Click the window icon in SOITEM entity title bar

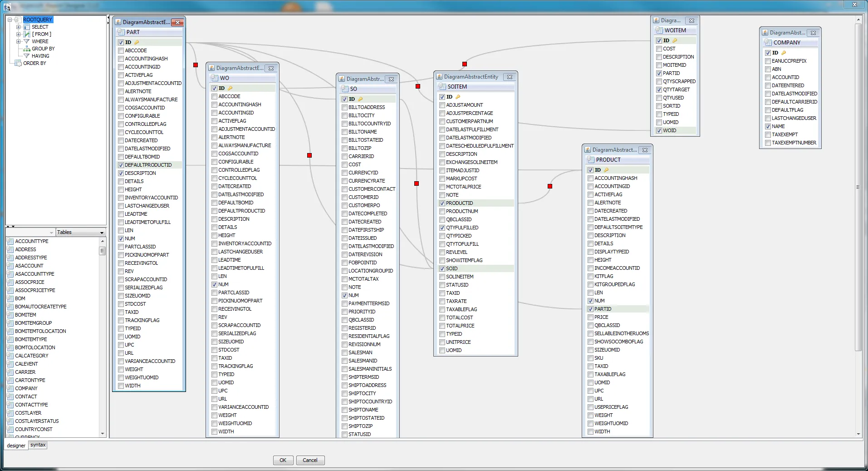439,77
